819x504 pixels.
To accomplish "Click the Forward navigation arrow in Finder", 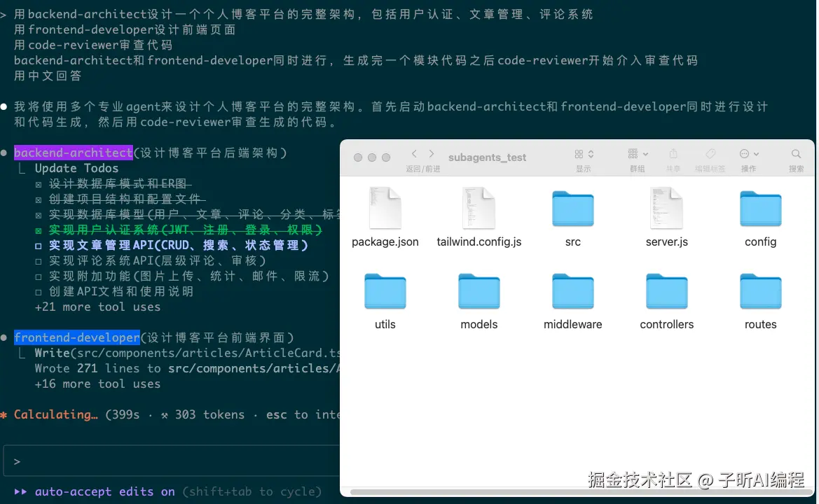I will coord(431,153).
